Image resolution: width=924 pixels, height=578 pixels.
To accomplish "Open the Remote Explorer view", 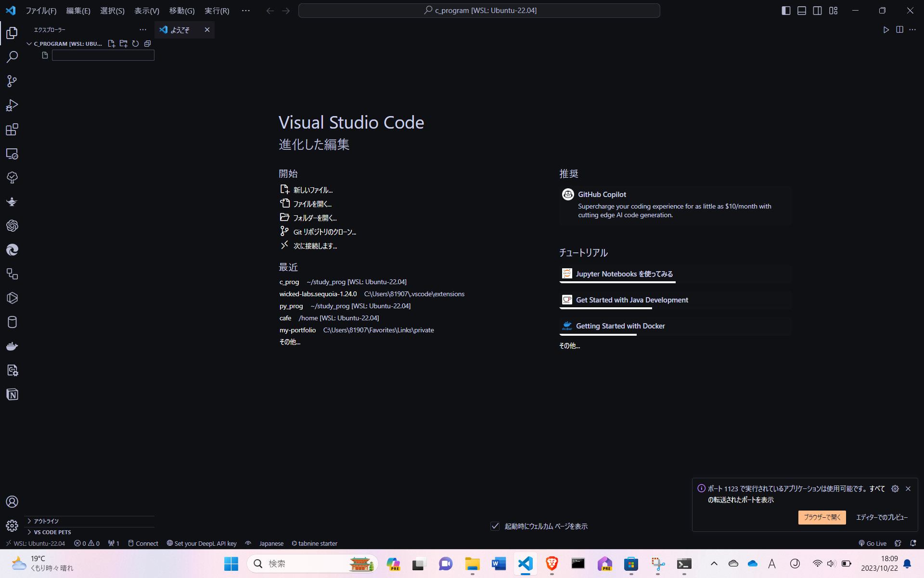I will (12, 154).
